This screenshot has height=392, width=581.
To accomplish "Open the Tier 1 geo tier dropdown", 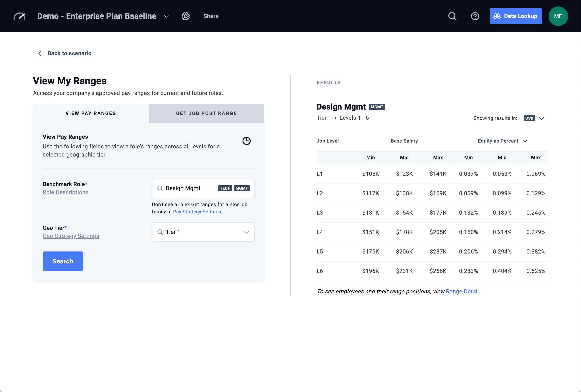I will [x=203, y=232].
